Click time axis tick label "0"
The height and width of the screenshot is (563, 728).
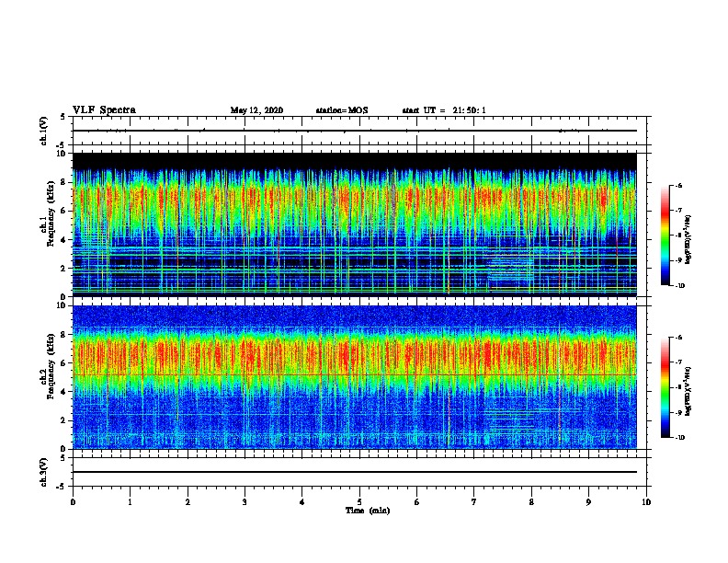(73, 501)
